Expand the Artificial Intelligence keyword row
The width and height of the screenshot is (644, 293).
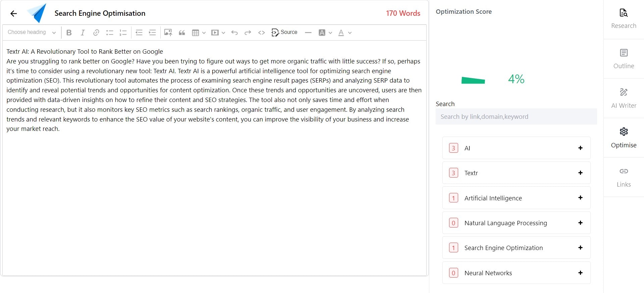(x=580, y=198)
